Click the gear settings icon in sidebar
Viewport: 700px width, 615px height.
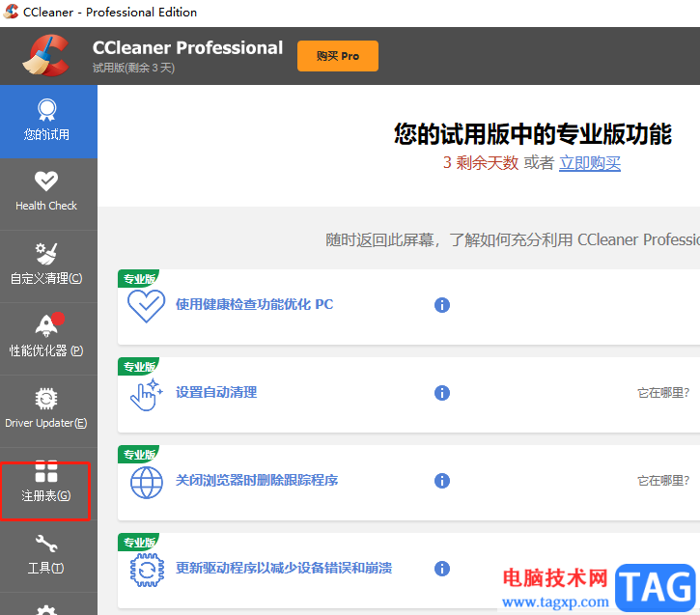click(46, 610)
